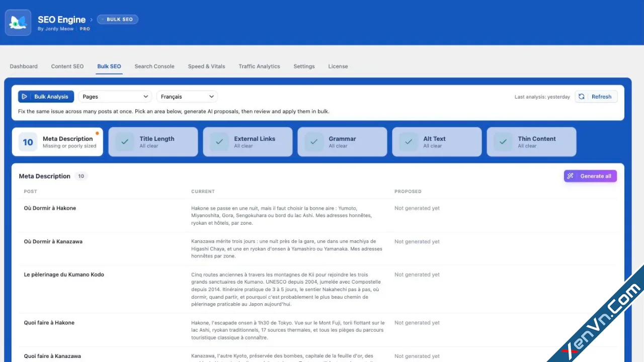
Task: Select the Meta Description issue card
Action: click(57, 142)
